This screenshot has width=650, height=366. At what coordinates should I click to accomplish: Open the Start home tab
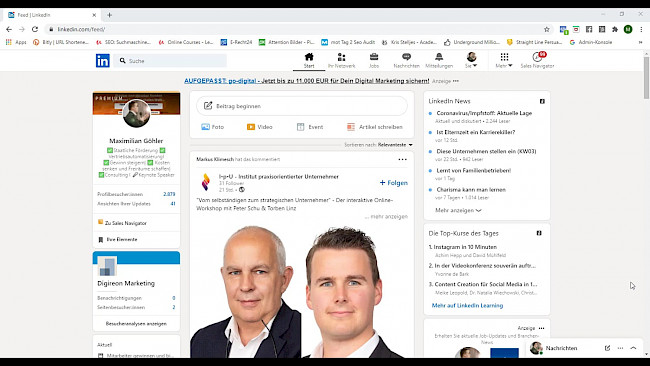[309, 61]
